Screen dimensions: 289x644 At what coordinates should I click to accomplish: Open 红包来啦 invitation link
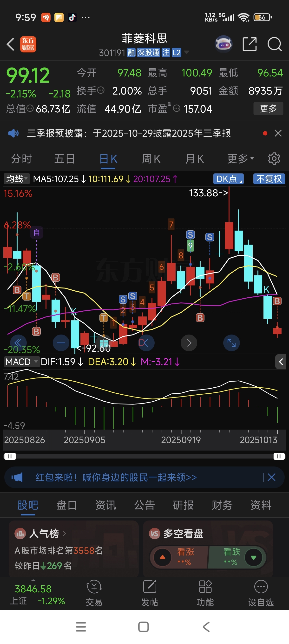coord(116,477)
